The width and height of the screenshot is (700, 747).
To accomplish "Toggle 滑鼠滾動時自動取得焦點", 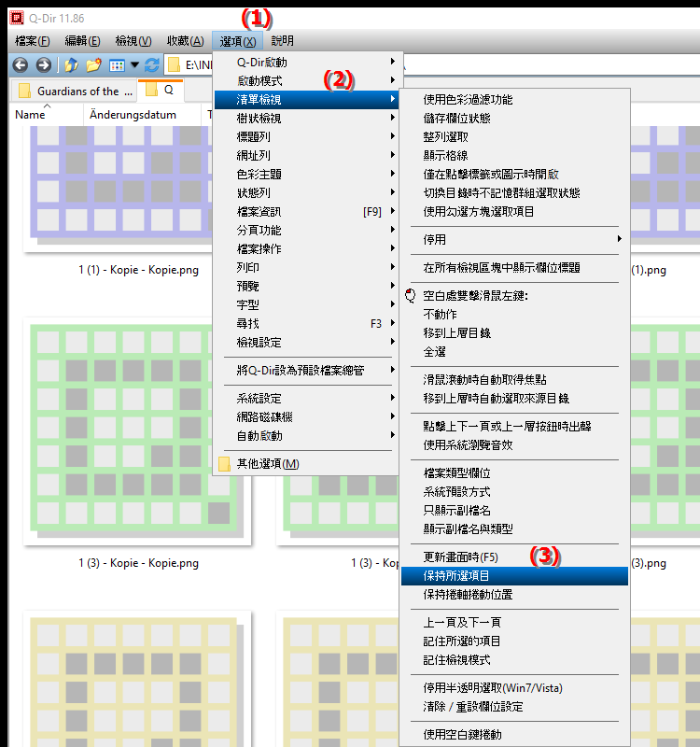I will tap(514, 380).
